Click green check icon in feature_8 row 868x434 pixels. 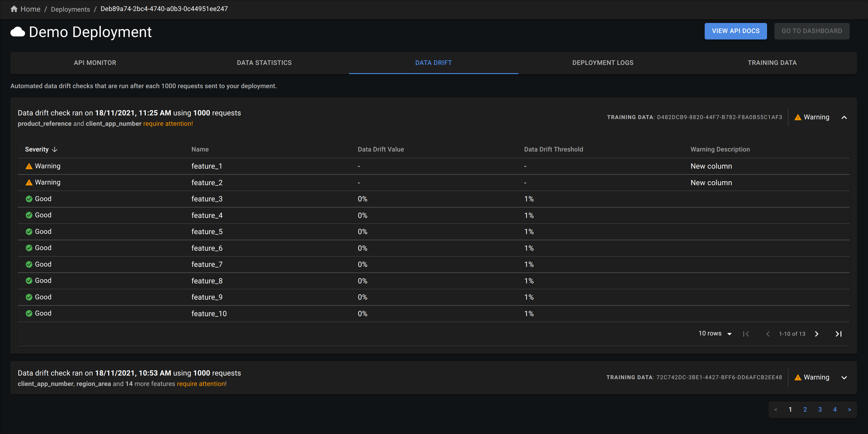[29, 281]
